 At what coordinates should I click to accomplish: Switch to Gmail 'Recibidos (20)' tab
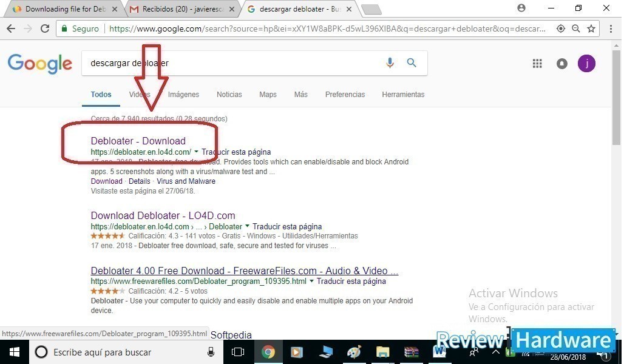pyautogui.click(x=183, y=9)
